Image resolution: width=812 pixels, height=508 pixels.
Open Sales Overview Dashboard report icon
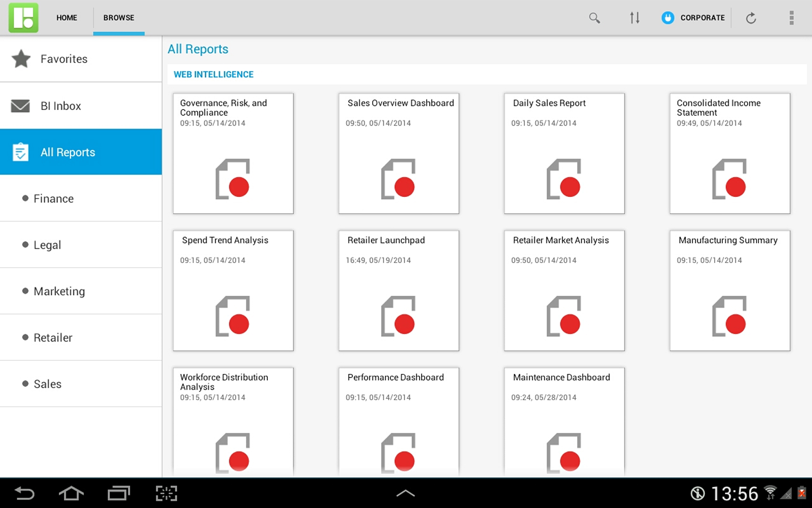coord(398,179)
